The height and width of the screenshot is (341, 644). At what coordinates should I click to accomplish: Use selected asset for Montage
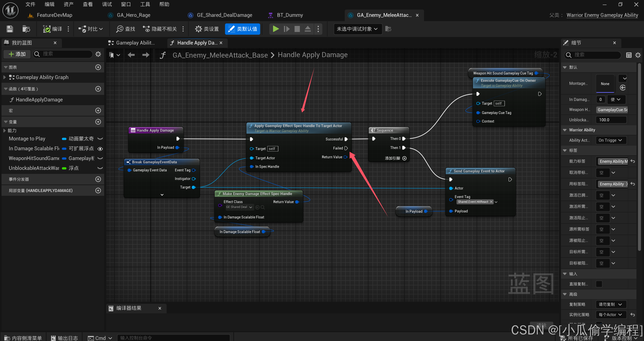(623, 88)
